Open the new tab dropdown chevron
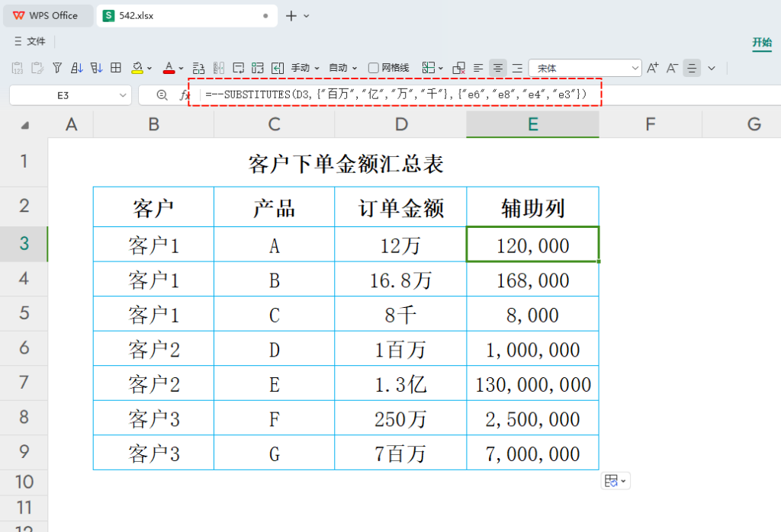Screen dimensions: 781x532 click(307, 16)
